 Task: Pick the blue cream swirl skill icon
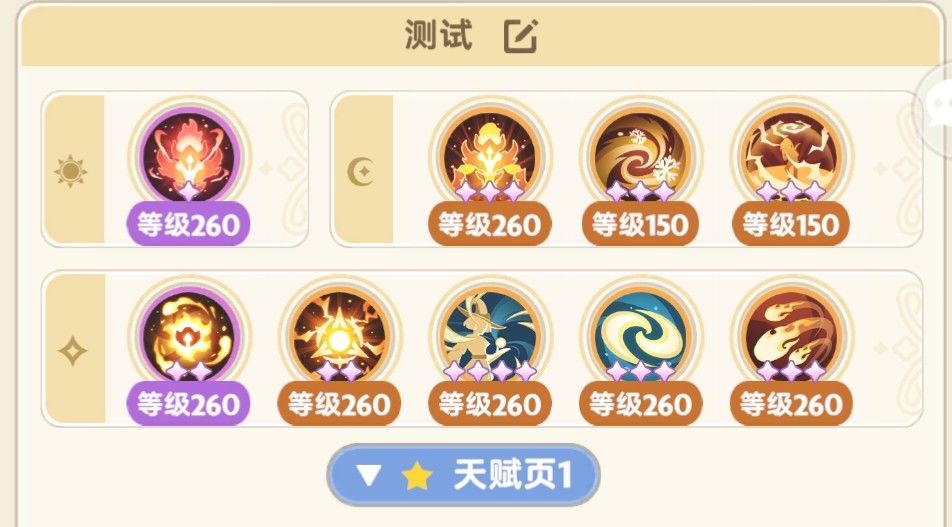pos(641,335)
